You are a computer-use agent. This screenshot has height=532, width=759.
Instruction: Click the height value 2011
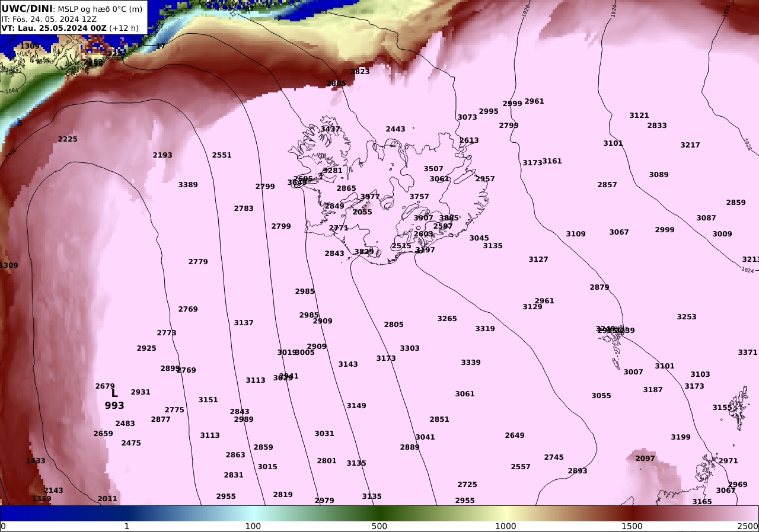click(x=107, y=499)
